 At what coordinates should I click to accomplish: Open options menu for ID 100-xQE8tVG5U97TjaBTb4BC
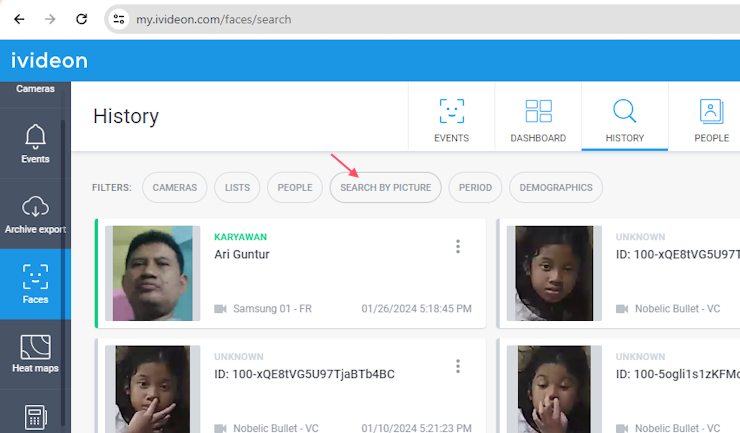click(x=458, y=366)
